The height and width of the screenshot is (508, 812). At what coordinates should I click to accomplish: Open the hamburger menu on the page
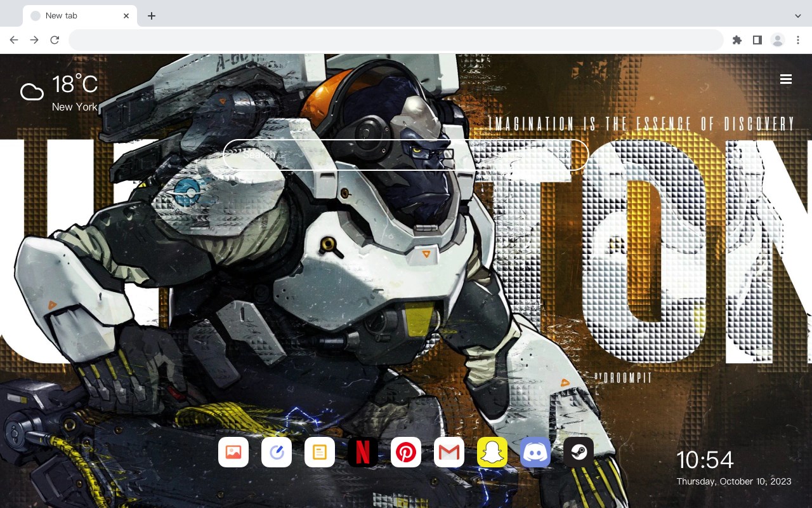pyautogui.click(x=786, y=79)
